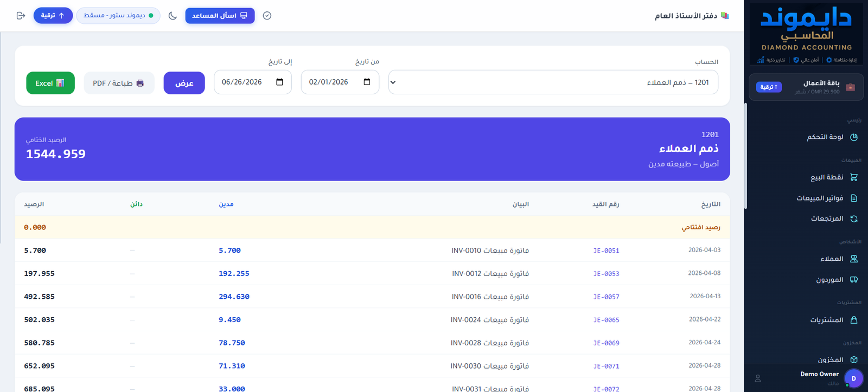Click the دائن column header

[136, 204]
